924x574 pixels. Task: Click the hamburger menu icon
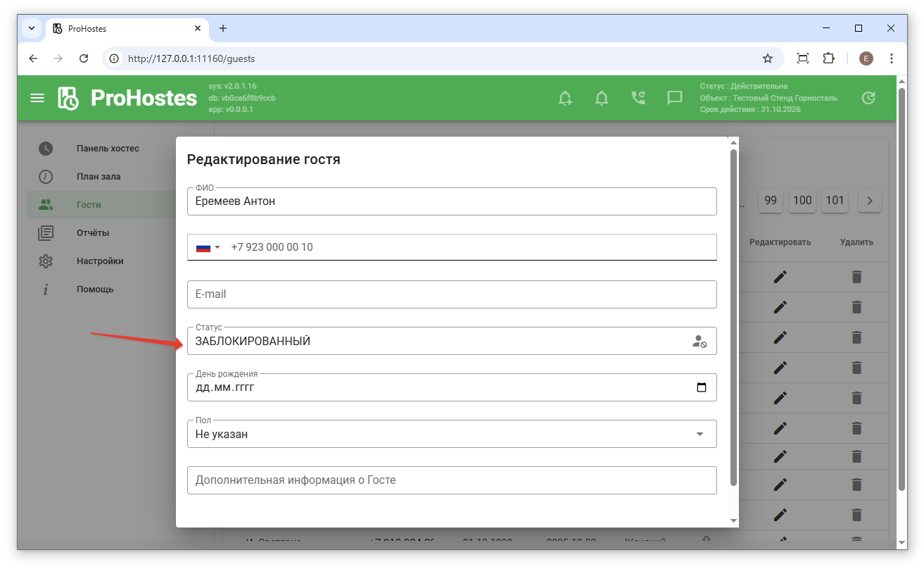click(37, 98)
